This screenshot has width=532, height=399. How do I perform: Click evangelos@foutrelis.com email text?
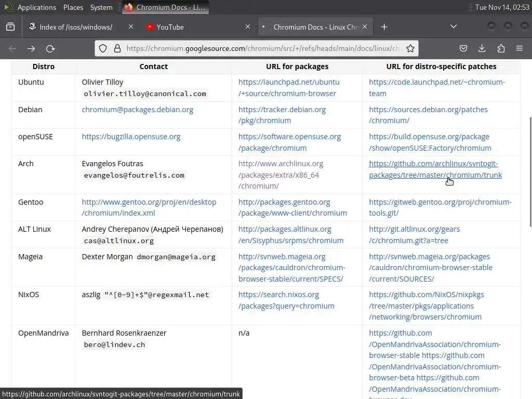[134, 175]
